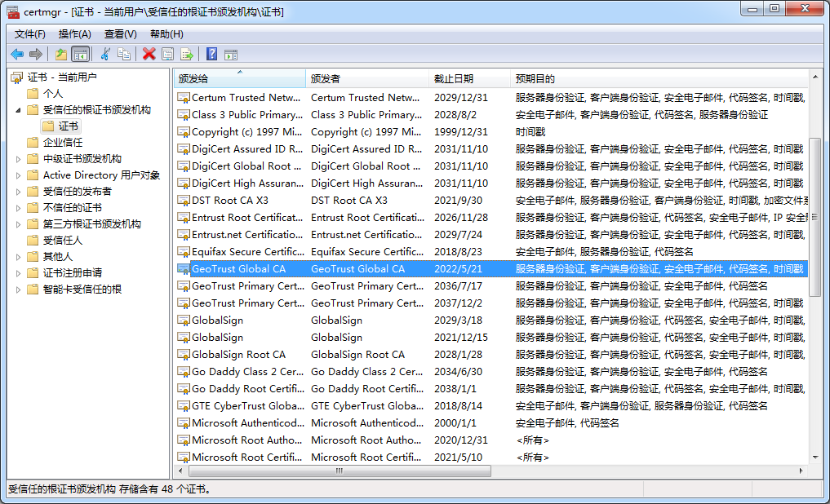Viewport: 830px width, 504px height.
Task: Sort by the 颁发者 column header
Action: point(367,79)
